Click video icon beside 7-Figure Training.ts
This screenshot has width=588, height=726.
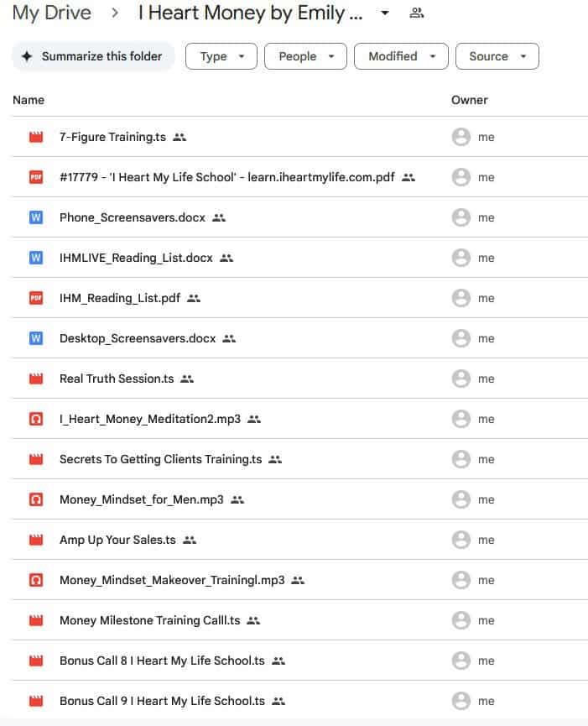[36, 137]
